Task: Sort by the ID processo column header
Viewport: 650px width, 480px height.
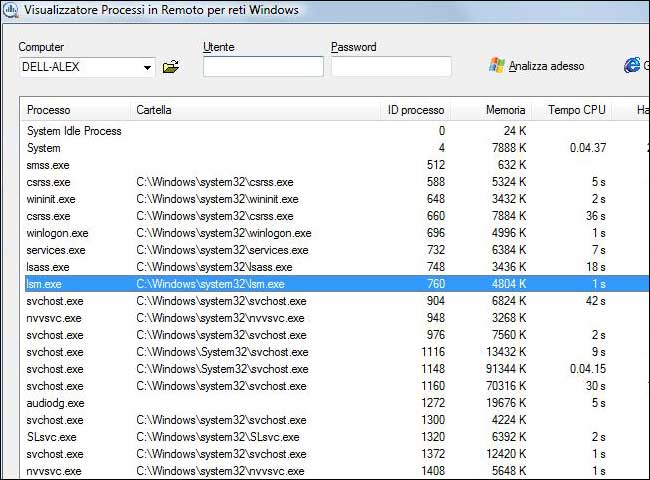Action: point(415,110)
